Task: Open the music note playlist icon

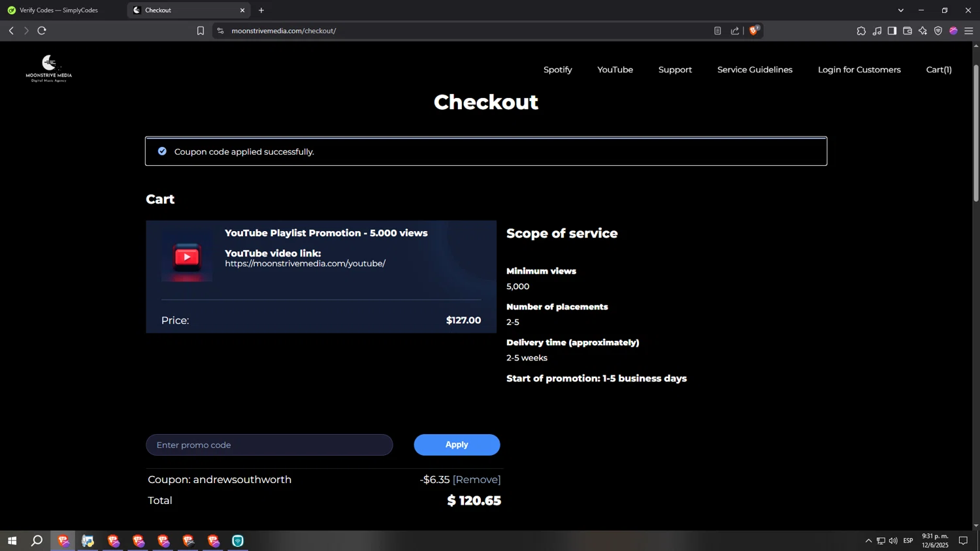Action: (877, 31)
